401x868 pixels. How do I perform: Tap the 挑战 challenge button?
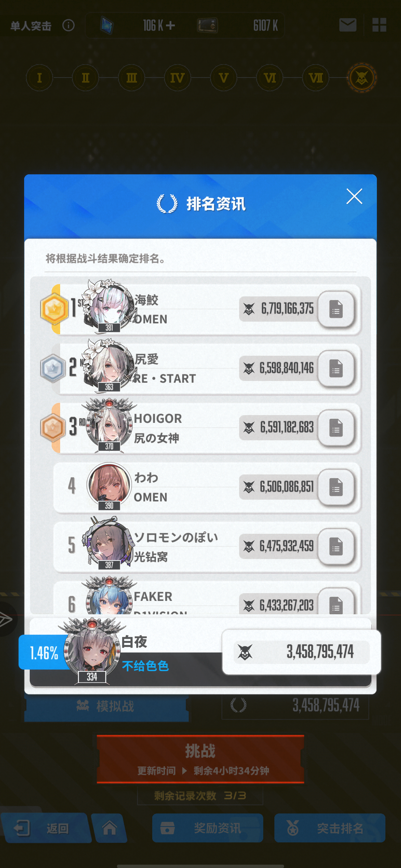pyautogui.click(x=200, y=759)
